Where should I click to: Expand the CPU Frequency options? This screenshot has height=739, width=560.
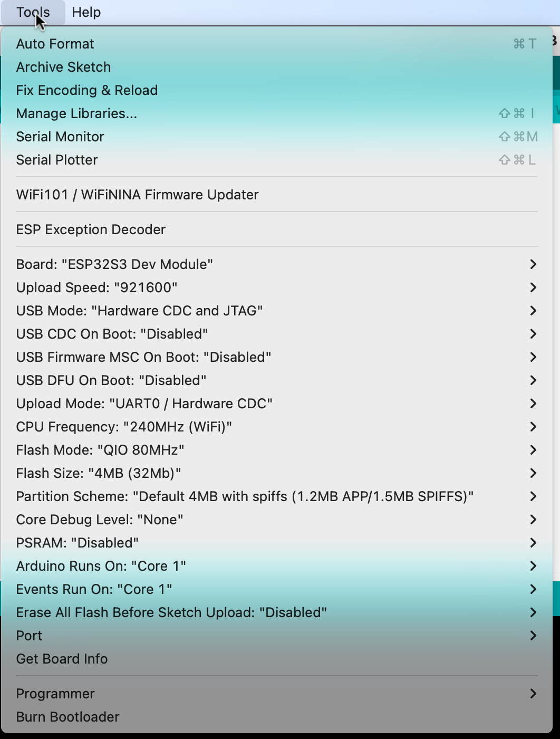pos(124,427)
